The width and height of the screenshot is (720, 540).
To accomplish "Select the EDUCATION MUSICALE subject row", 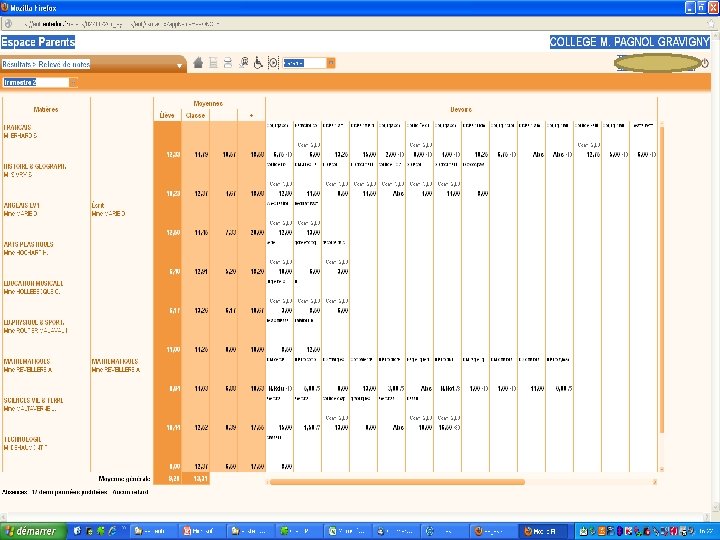I will tap(34, 283).
